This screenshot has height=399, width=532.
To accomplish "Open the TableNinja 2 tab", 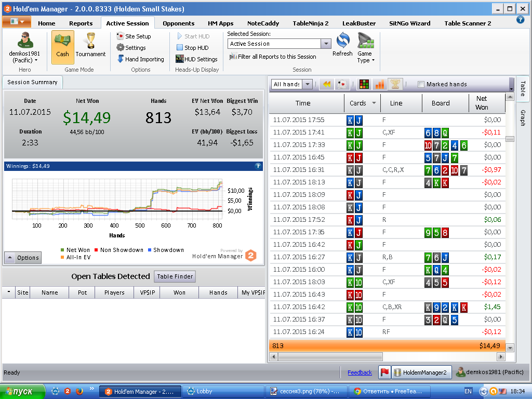I will pyautogui.click(x=311, y=23).
